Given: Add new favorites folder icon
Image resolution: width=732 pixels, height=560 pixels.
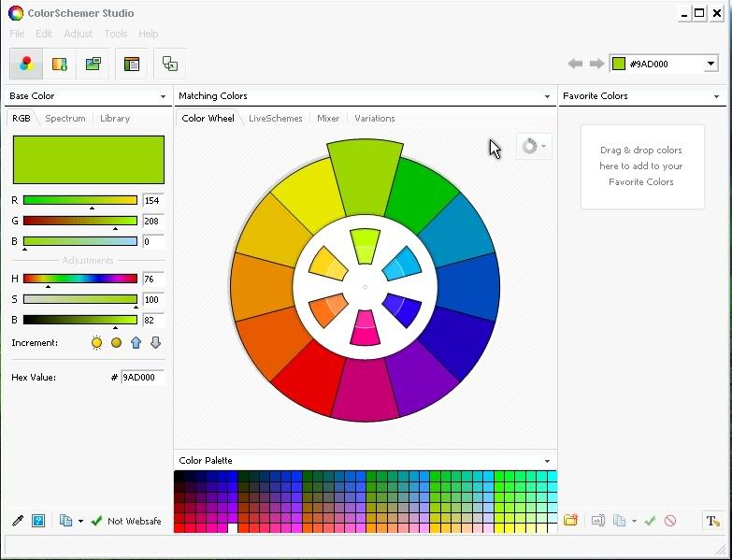Looking at the screenshot, I should click(571, 520).
